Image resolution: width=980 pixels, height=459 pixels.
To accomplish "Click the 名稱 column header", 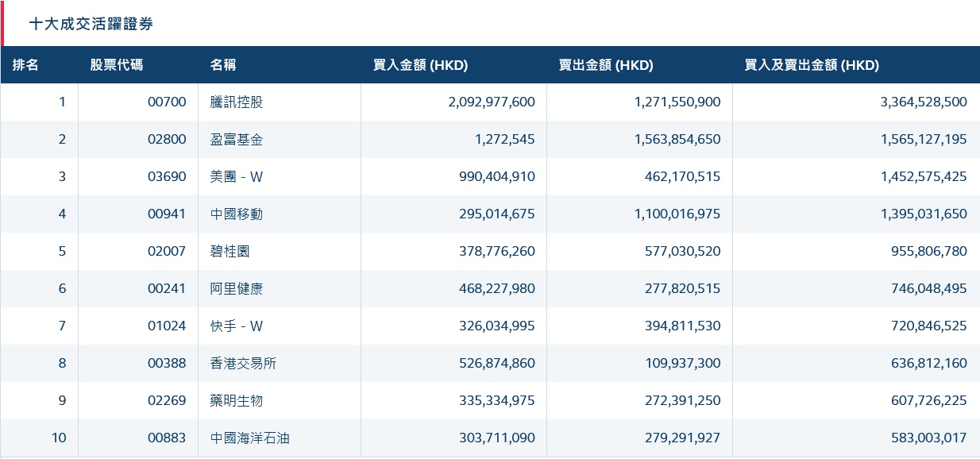I will point(223,65).
